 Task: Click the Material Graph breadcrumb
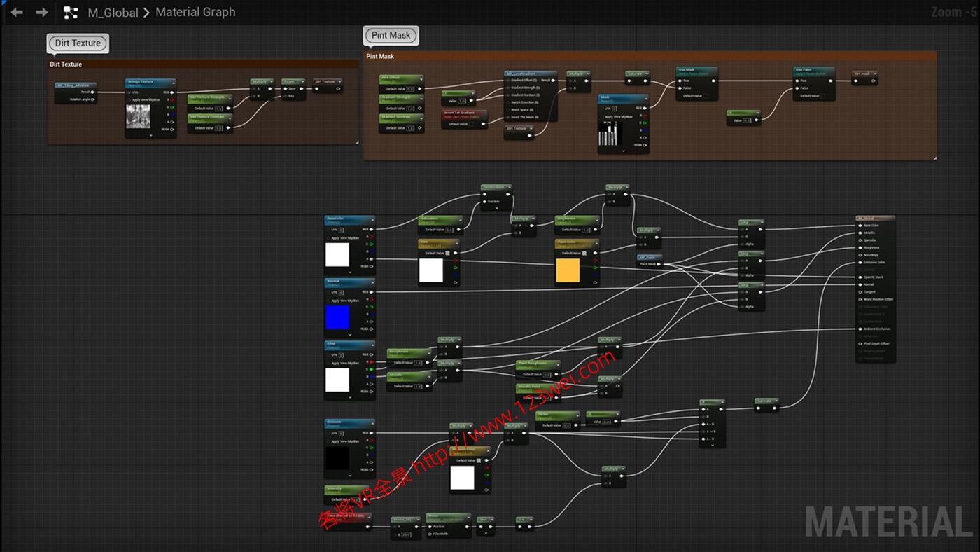click(195, 12)
